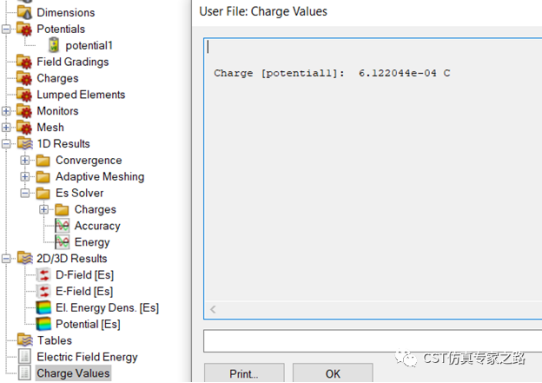Click the Lumped Elements folder icon
This screenshot has height=383, width=542.
25,95
